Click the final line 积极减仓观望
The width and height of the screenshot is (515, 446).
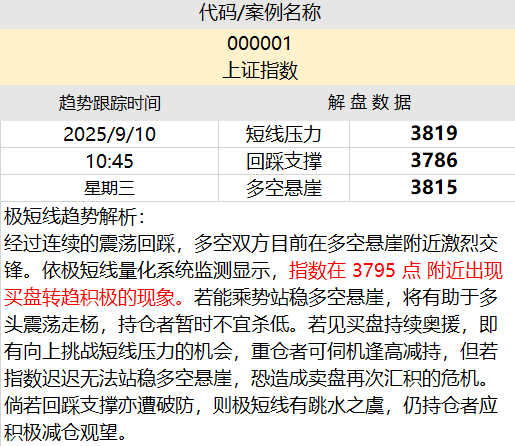point(65,432)
